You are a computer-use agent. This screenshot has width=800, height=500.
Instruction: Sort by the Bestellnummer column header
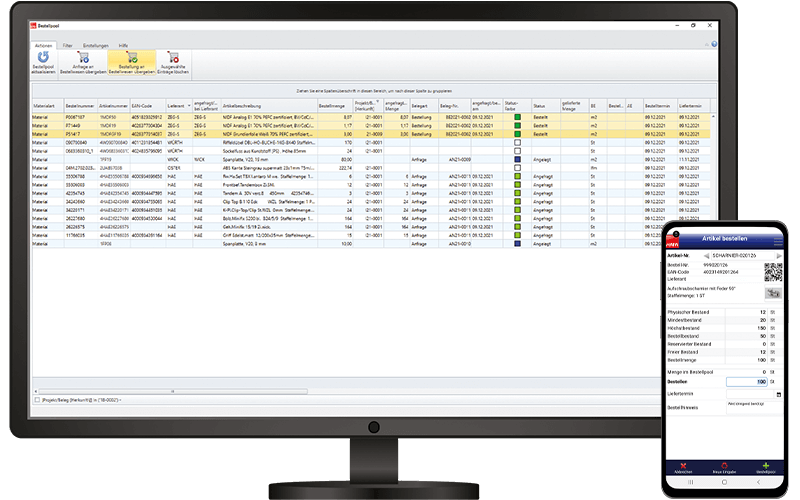coord(81,106)
